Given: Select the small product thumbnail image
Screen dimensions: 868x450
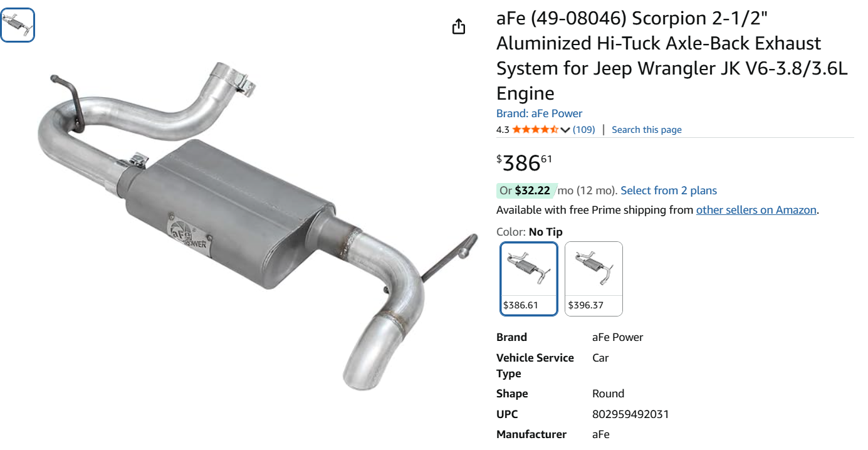Looking at the screenshot, I should [x=18, y=26].
